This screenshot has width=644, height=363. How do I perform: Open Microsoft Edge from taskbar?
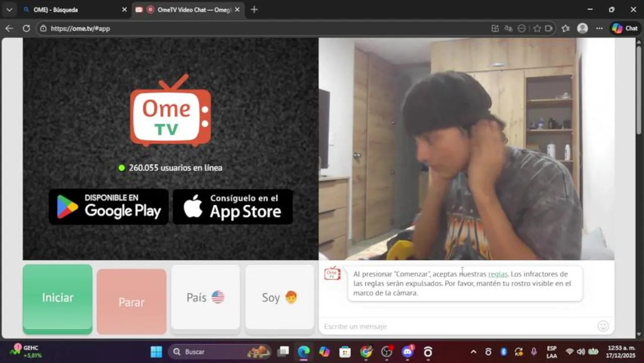click(304, 351)
